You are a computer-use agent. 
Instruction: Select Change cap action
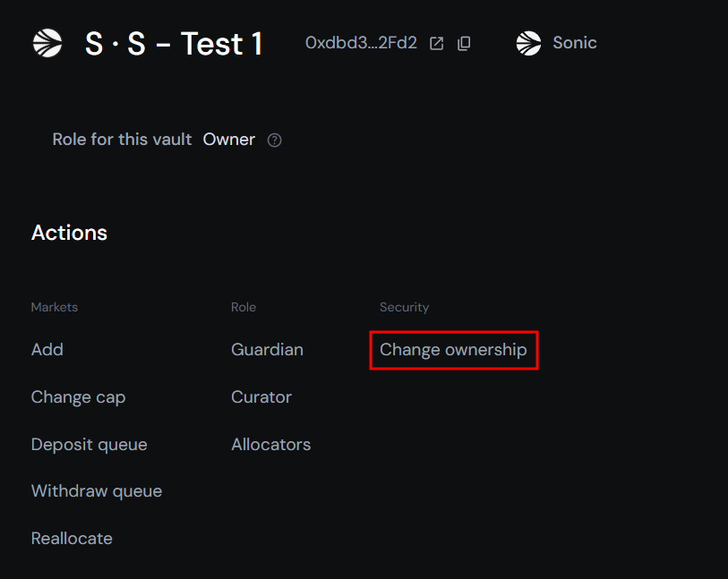point(78,397)
